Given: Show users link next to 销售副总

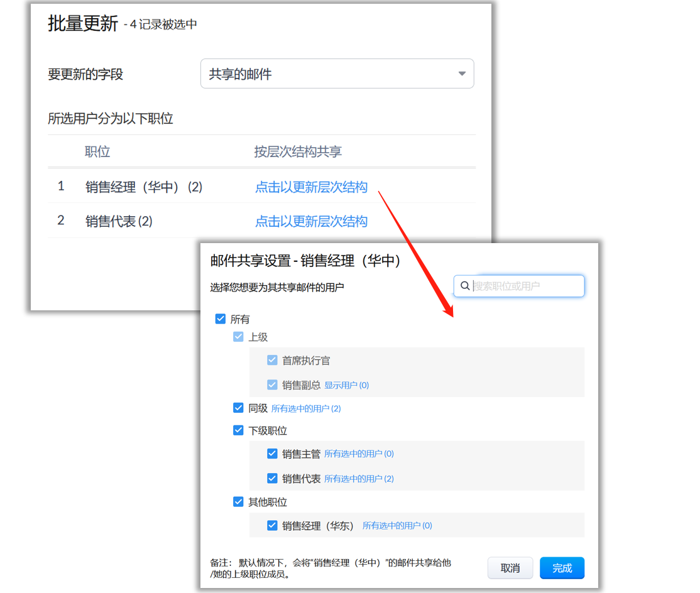Looking at the screenshot, I should pyautogui.click(x=346, y=385).
